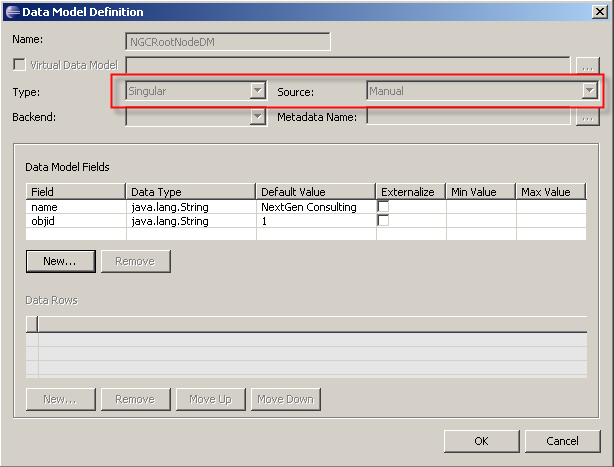Click the Field column header
Image resolution: width=614 pixels, height=467 pixels.
pyautogui.click(x=76, y=192)
